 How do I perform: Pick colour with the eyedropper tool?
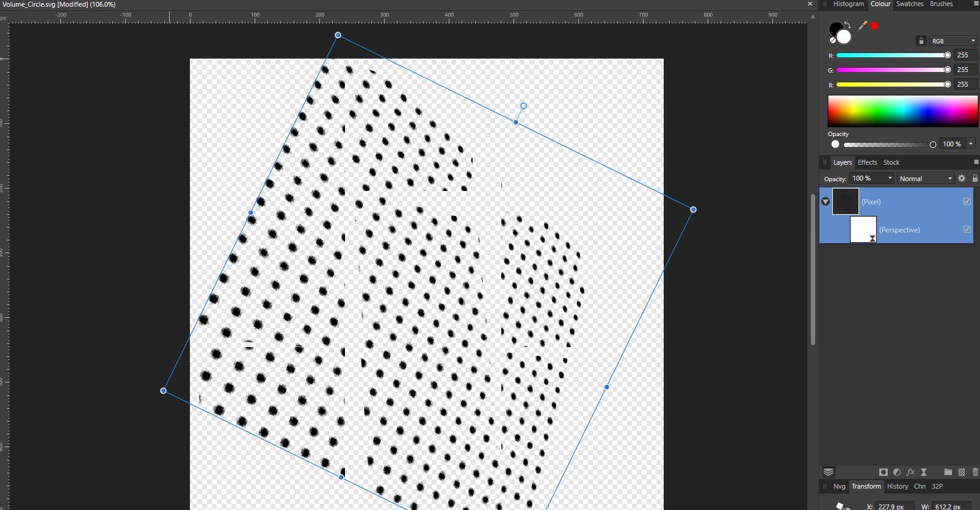click(x=863, y=26)
